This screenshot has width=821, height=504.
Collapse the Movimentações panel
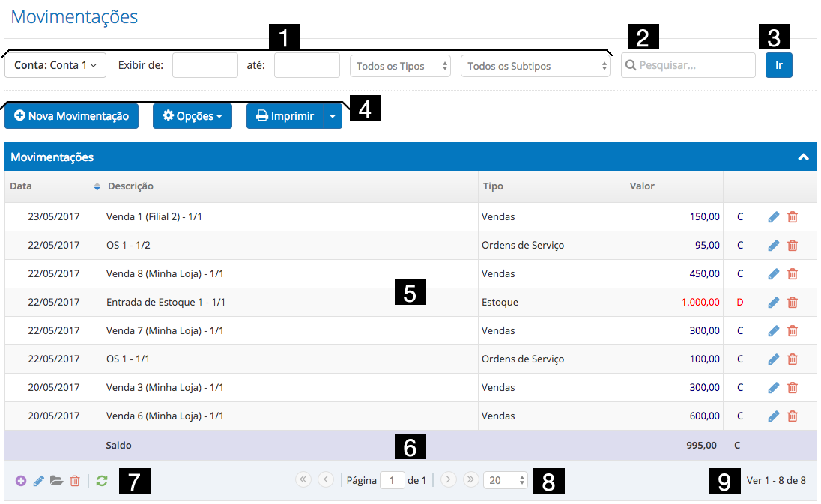803,157
